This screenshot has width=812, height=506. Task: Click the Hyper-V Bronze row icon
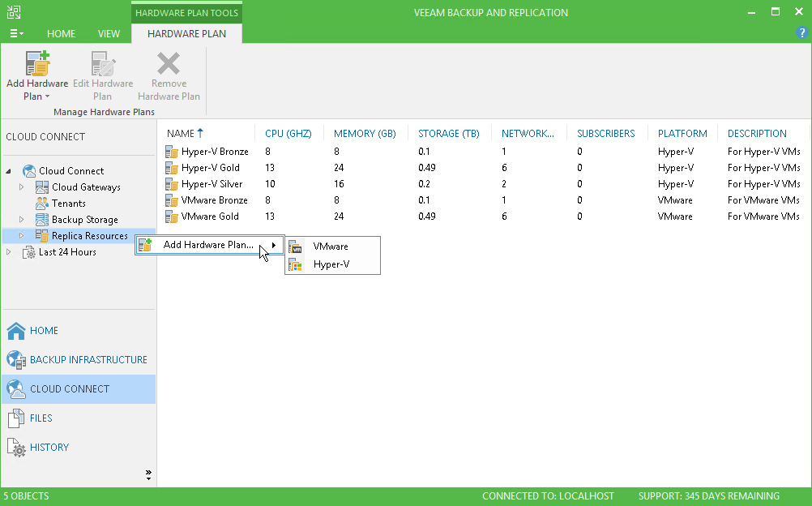tap(172, 152)
